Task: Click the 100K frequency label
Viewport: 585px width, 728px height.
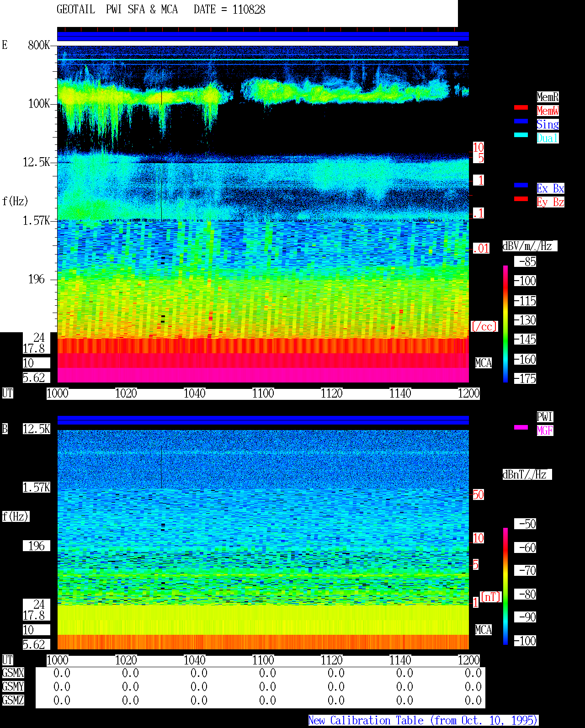Action: 39,103
